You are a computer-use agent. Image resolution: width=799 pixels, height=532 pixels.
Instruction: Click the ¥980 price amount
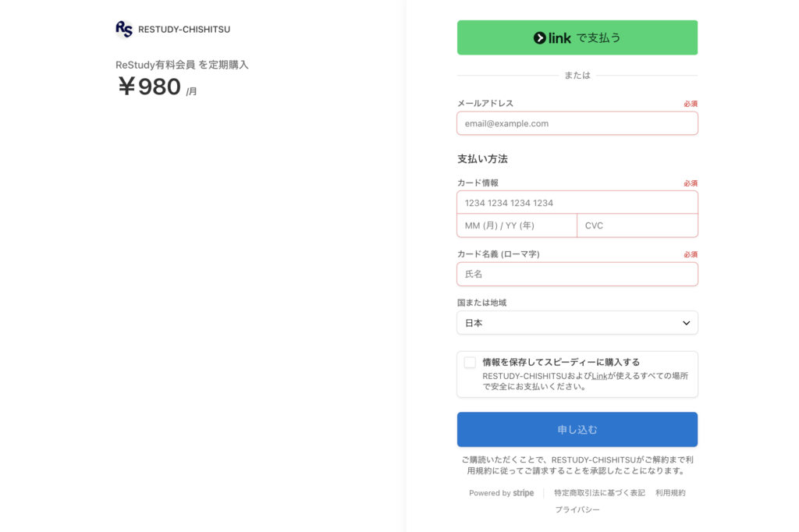click(x=149, y=87)
